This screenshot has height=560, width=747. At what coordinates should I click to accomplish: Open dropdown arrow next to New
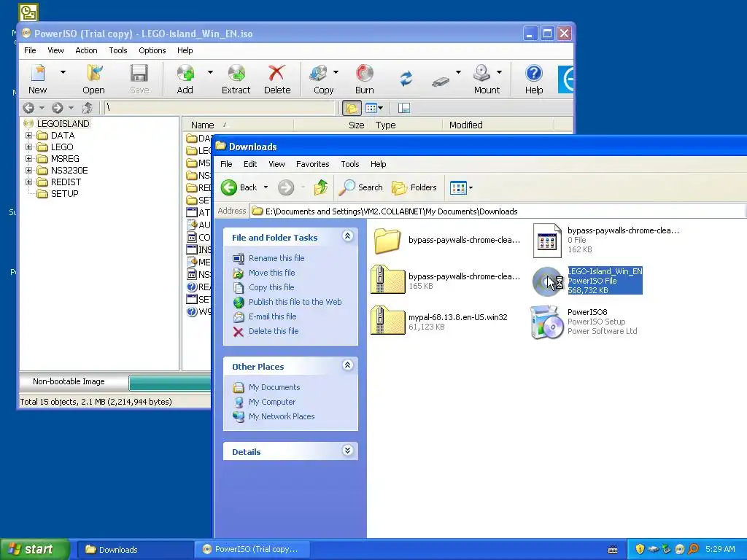(63, 72)
